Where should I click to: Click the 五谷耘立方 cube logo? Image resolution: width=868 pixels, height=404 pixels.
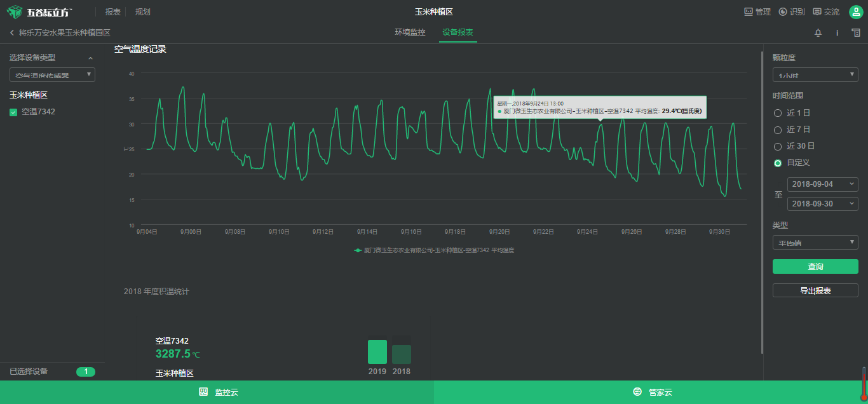tap(15, 12)
